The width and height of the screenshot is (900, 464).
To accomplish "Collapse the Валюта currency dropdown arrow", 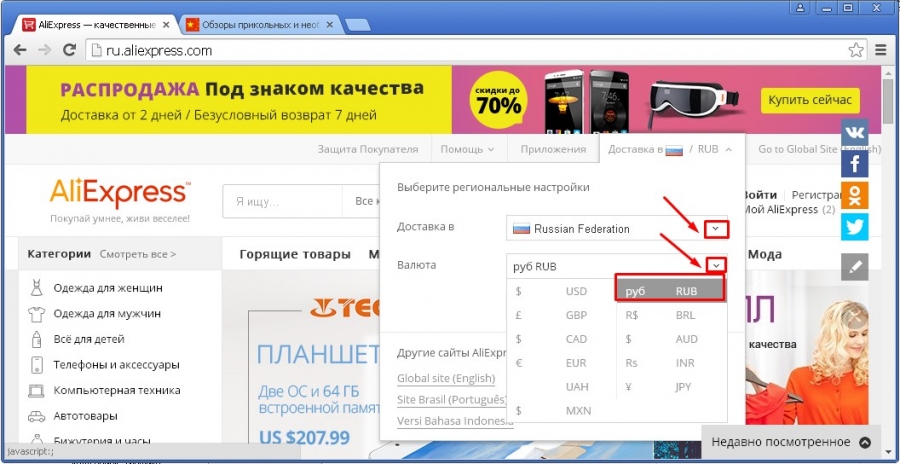I will coord(715,265).
